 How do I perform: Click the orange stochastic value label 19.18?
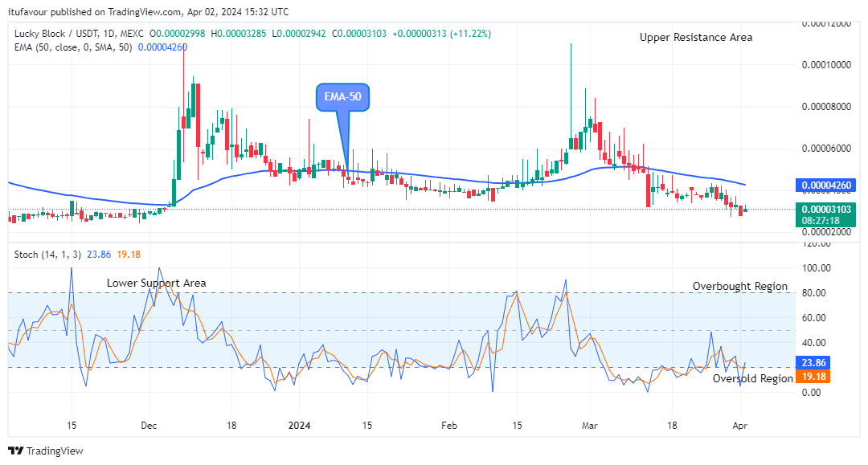click(813, 377)
